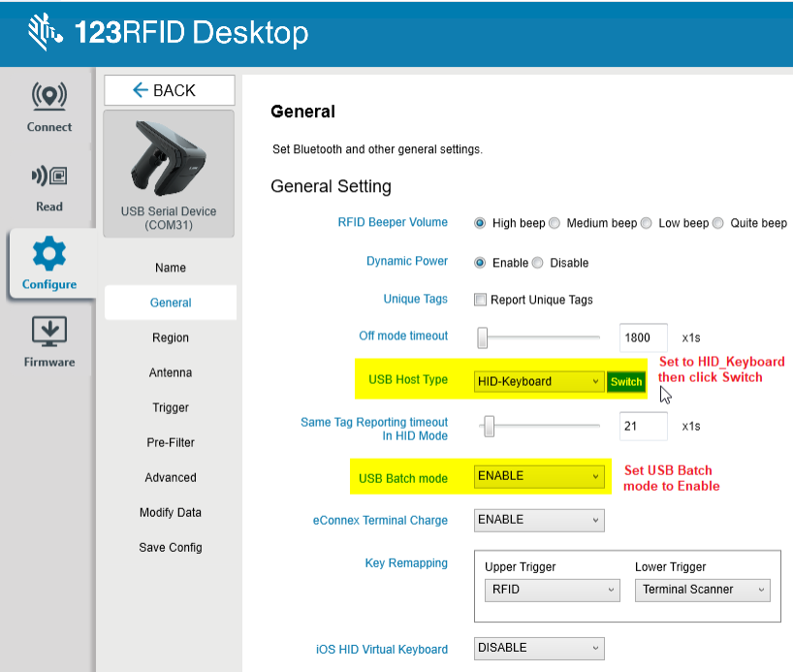Image resolution: width=793 pixels, height=672 pixels.
Task: Expand the USB Batch mode dropdown
Action: point(539,476)
